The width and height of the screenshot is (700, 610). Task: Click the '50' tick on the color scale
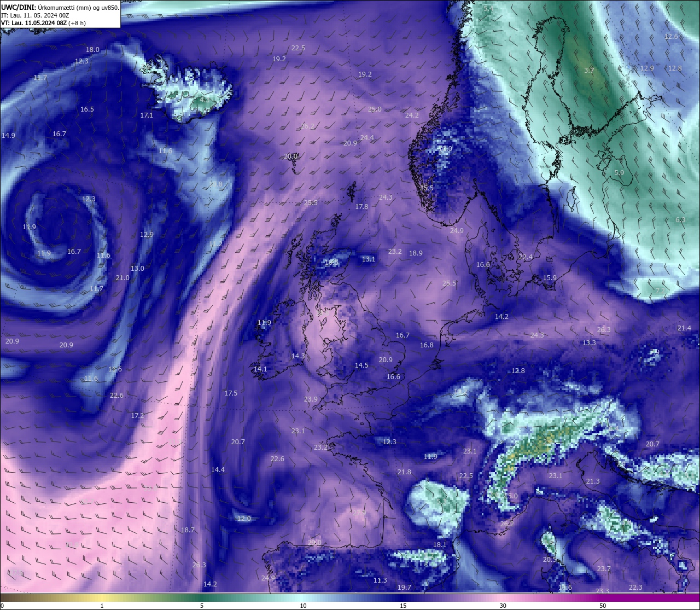(x=603, y=606)
